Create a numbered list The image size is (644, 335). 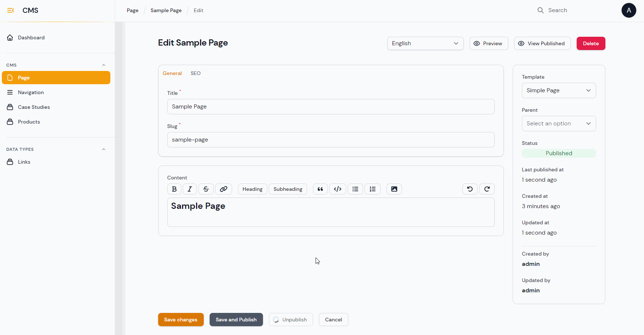[373, 189]
